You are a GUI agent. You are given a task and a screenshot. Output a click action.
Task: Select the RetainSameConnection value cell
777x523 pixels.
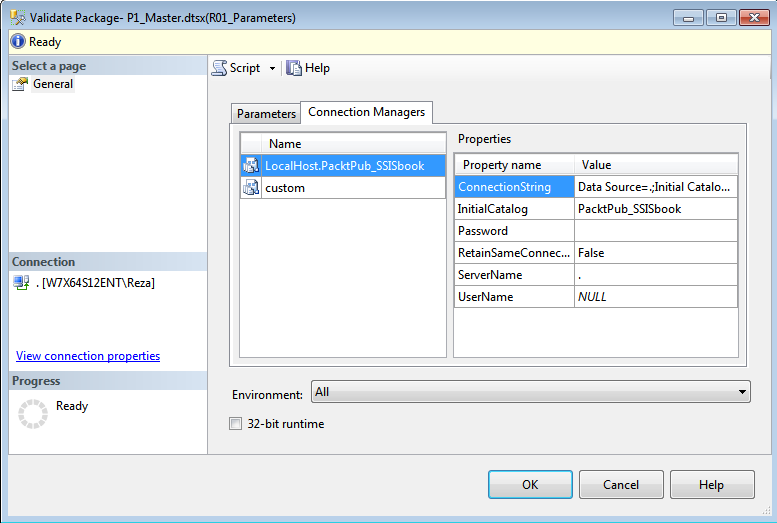[x=655, y=253]
